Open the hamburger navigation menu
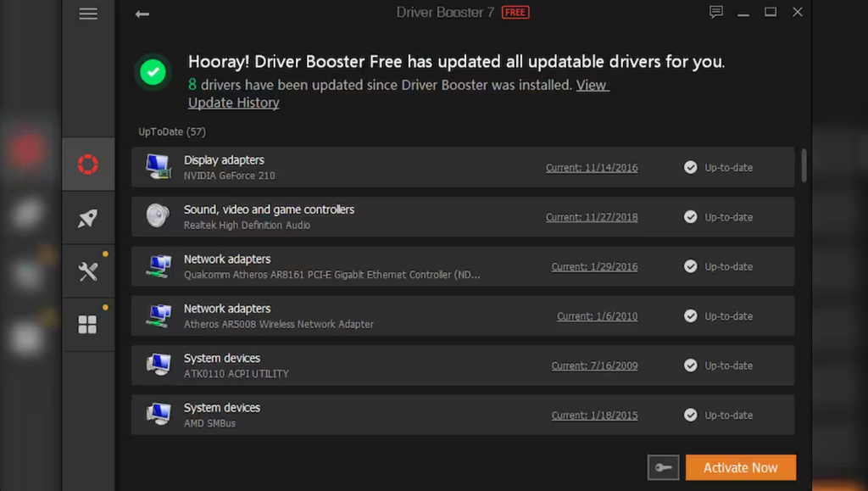868x491 pixels. [x=88, y=14]
